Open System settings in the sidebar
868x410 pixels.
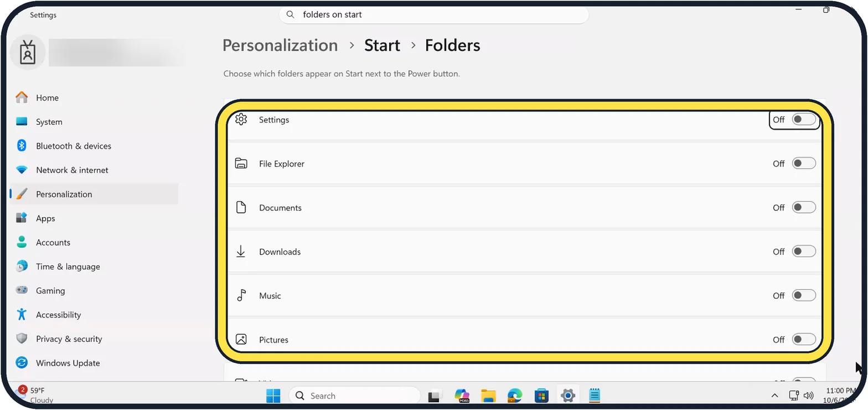coord(94,122)
